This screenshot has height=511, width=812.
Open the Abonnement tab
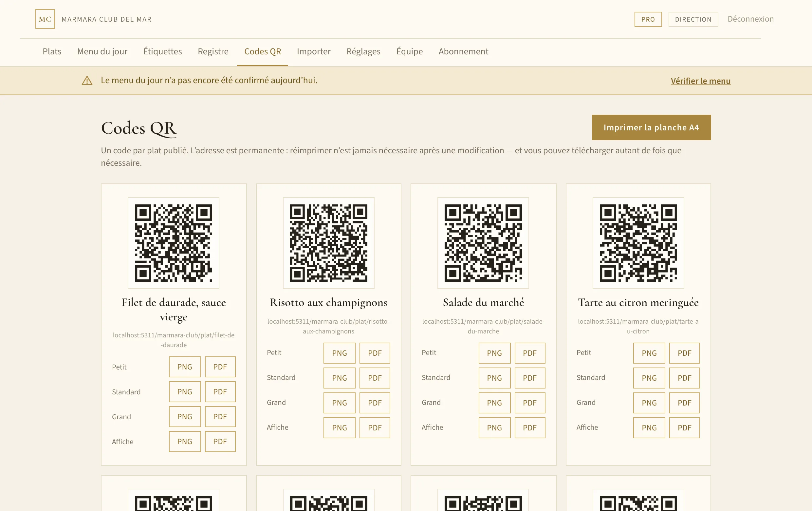coord(463,51)
